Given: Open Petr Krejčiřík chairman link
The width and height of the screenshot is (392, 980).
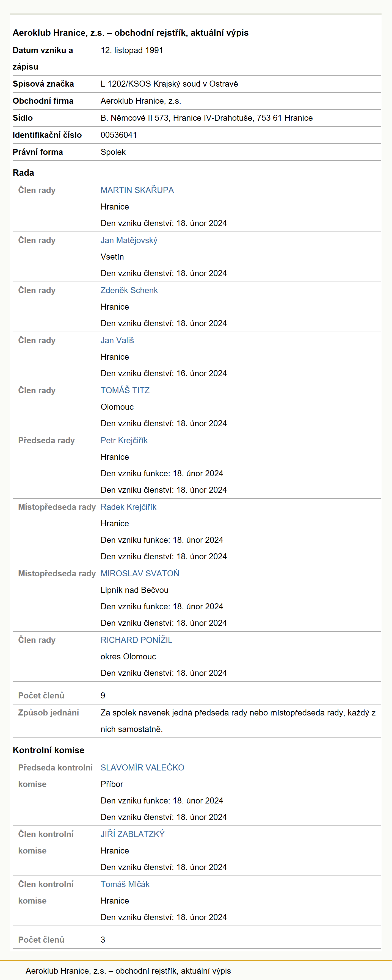Looking at the screenshot, I should click(x=124, y=441).
